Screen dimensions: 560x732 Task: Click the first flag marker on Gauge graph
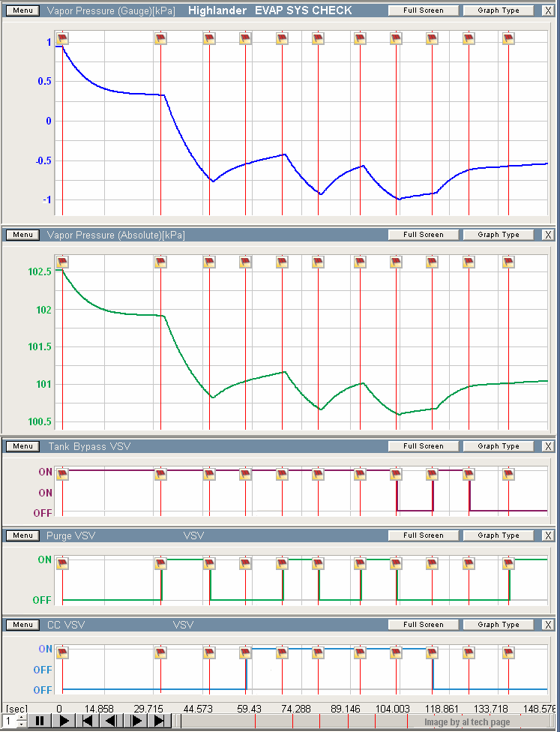[x=62, y=38]
